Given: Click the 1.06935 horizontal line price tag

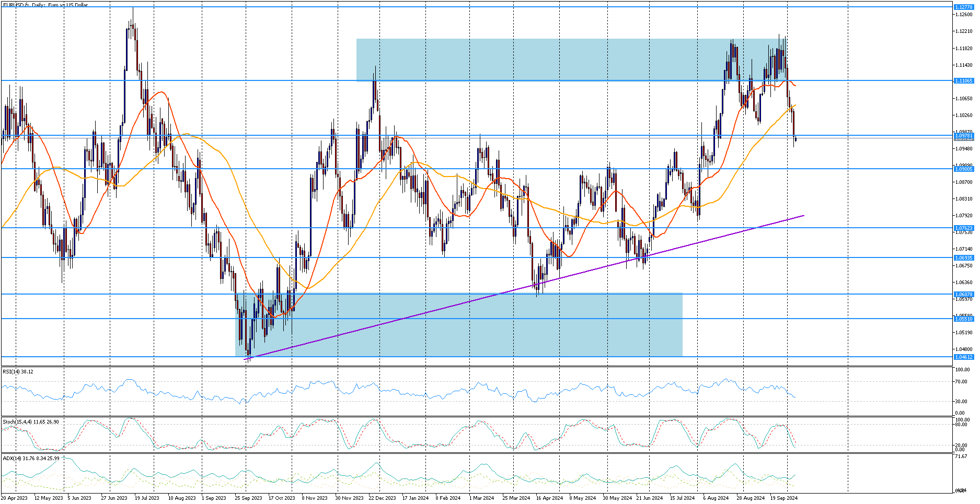Looking at the screenshot, I should [964, 257].
